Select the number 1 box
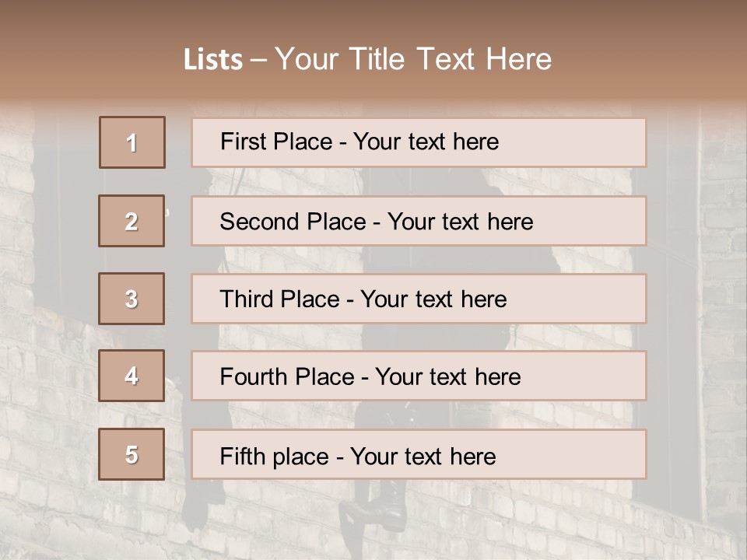Image resolution: width=747 pixels, height=560 pixels. click(132, 142)
